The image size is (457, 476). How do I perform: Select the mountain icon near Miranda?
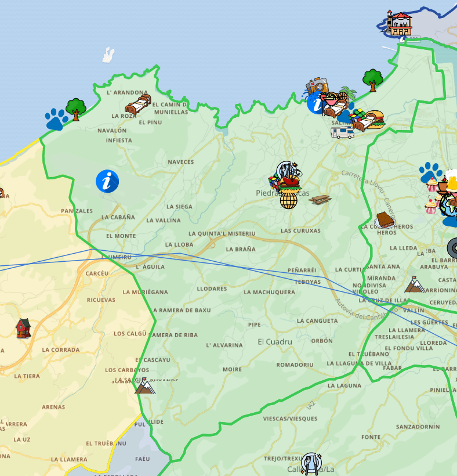[x=415, y=284]
